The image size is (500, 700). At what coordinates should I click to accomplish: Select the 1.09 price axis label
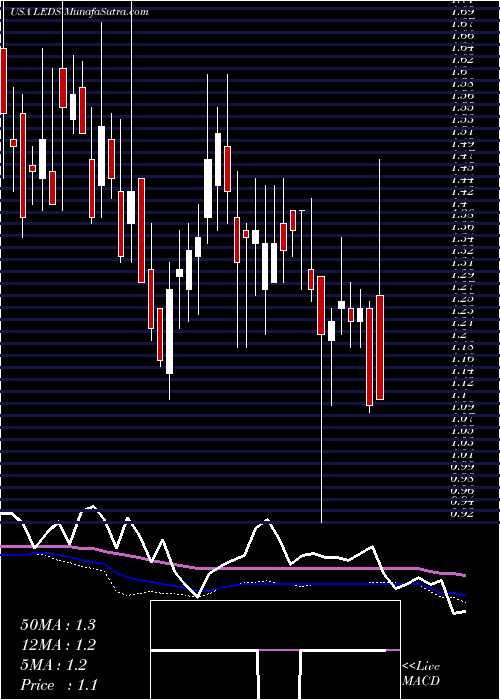(462, 407)
